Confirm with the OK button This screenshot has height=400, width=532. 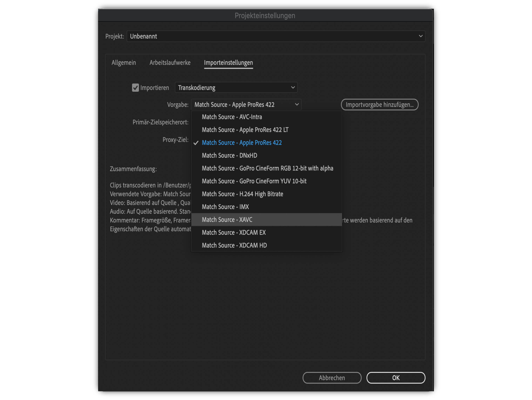(395, 378)
